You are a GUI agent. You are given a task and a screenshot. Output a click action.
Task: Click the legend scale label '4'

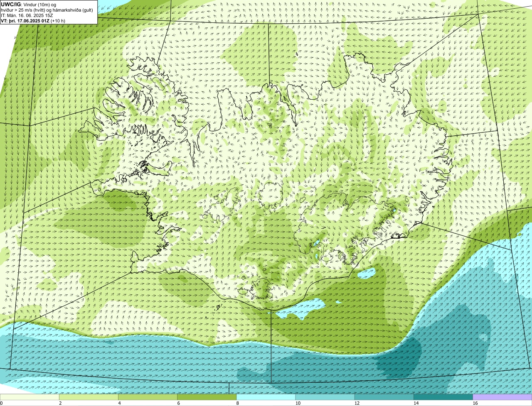click(x=119, y=403)
